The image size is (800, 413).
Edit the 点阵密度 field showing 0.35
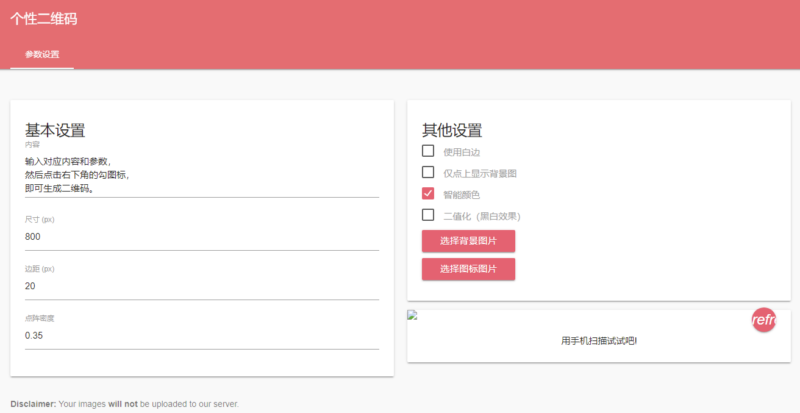pos(202,336)
